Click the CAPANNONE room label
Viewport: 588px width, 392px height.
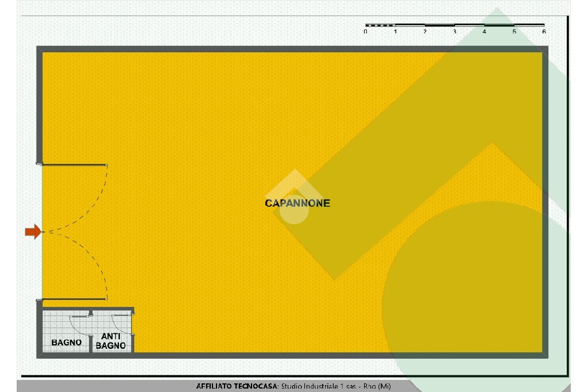pos(297,203)
